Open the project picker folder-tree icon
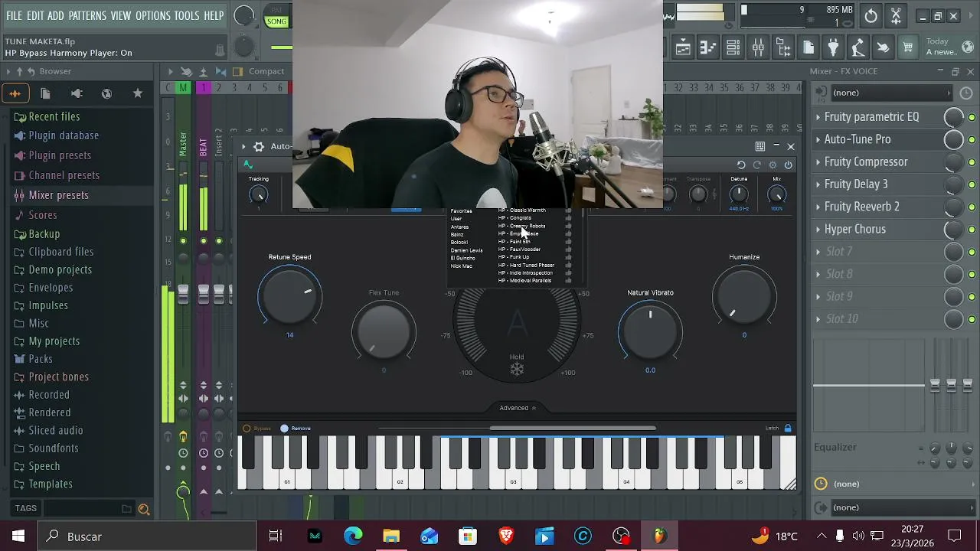The width and height of the screenshot is (980, 551). point(782,48)
